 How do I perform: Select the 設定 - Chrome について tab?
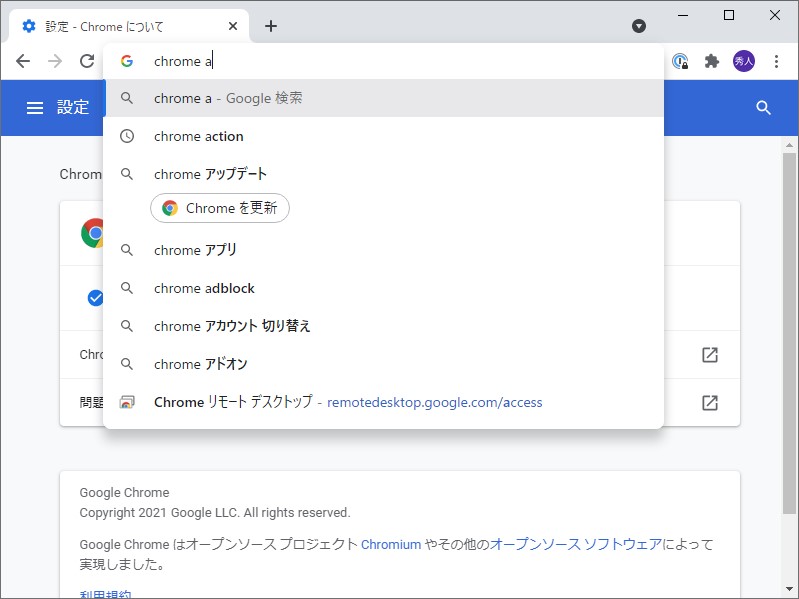pos(129,26)
